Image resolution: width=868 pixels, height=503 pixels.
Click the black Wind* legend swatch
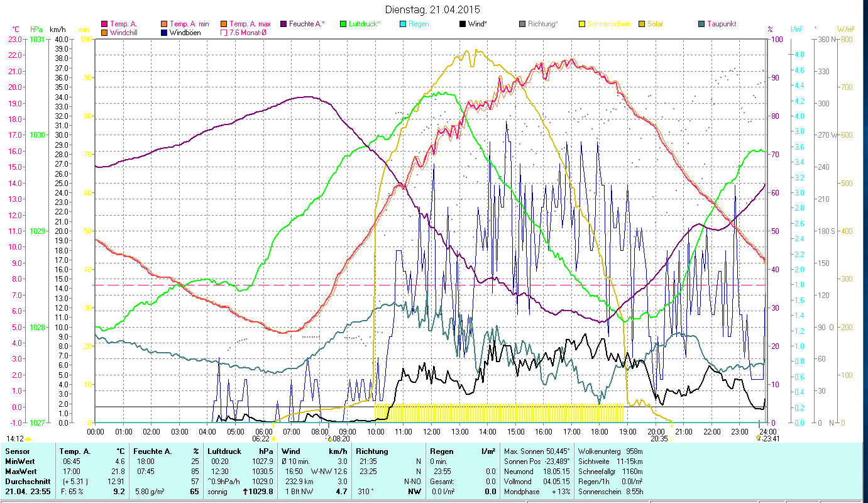pos(463,24)
